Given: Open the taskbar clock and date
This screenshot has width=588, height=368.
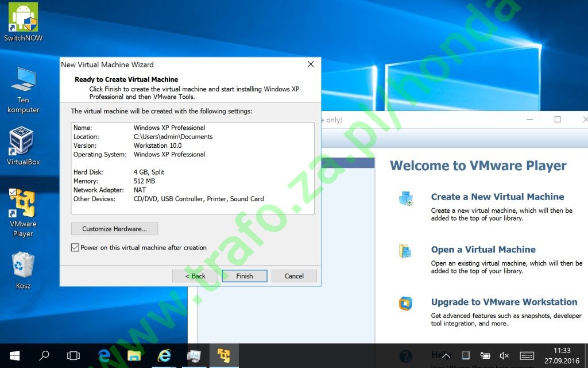Looking at the screenshot, I should pos(562,355).
